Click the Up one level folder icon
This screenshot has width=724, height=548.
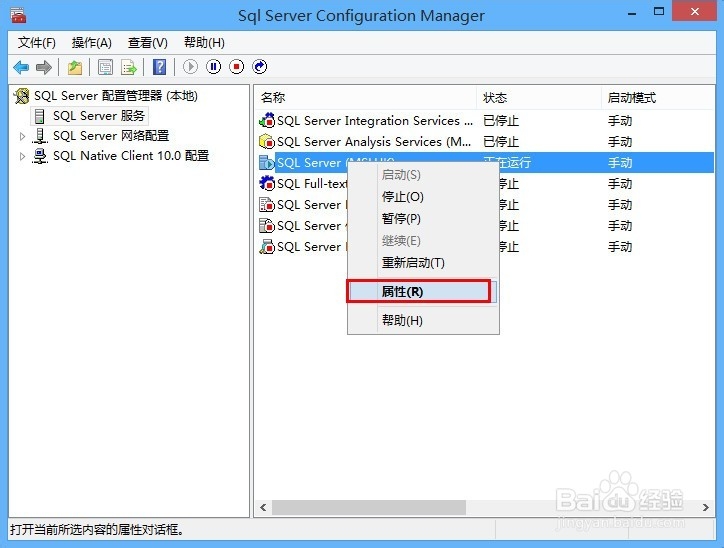click(x=75, y=67)
